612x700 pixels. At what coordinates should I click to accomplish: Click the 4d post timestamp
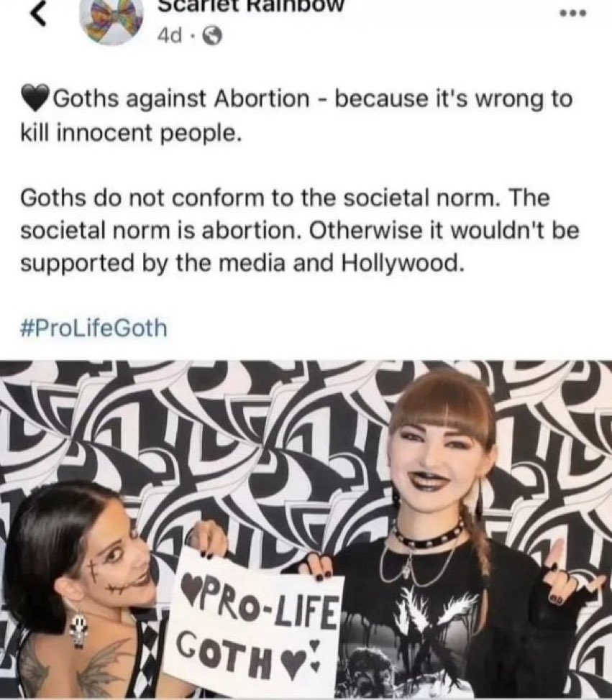pyautogui.click(x=170, y=36)
